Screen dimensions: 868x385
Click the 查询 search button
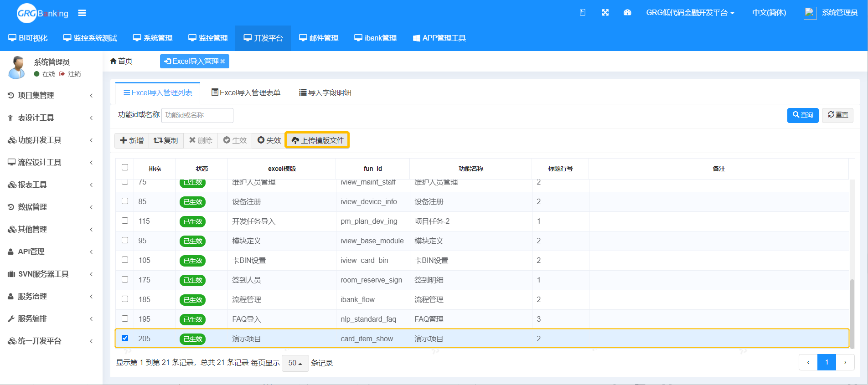coord(803,115)
